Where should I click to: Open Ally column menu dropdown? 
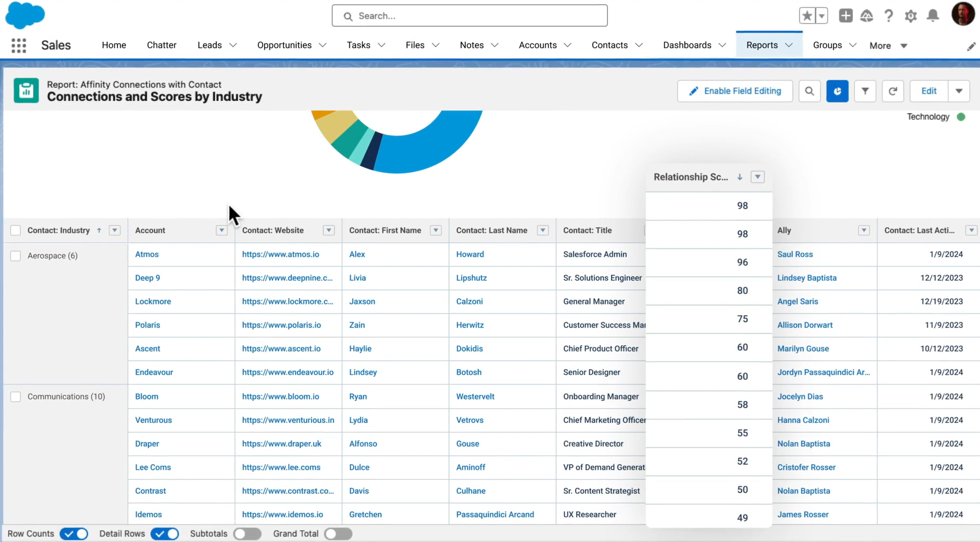(864, 231)
